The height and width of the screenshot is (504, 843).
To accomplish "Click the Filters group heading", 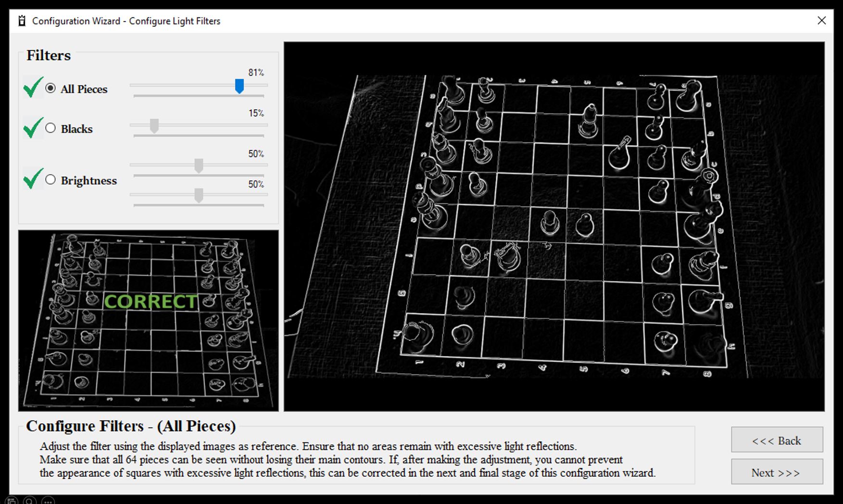I will tap(49, 55).
